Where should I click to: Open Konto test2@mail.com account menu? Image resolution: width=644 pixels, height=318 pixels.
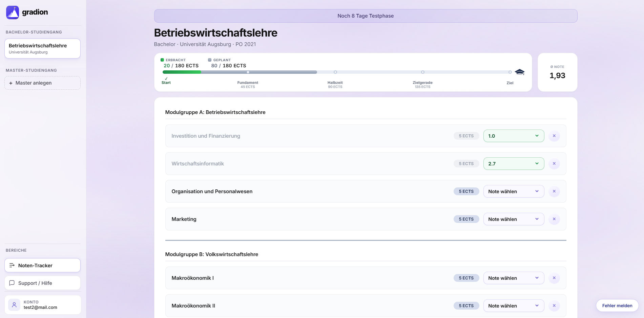pos(43,305)
